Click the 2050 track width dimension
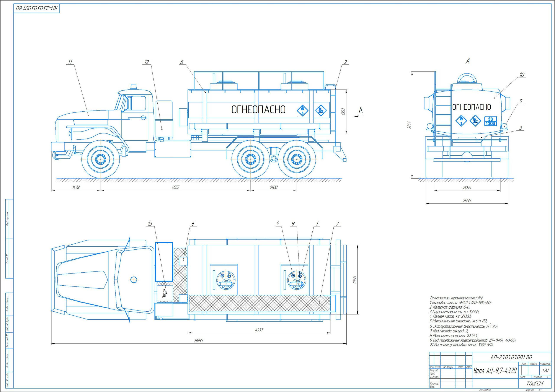This screenshot has width=555, height=392. [467, 187]
